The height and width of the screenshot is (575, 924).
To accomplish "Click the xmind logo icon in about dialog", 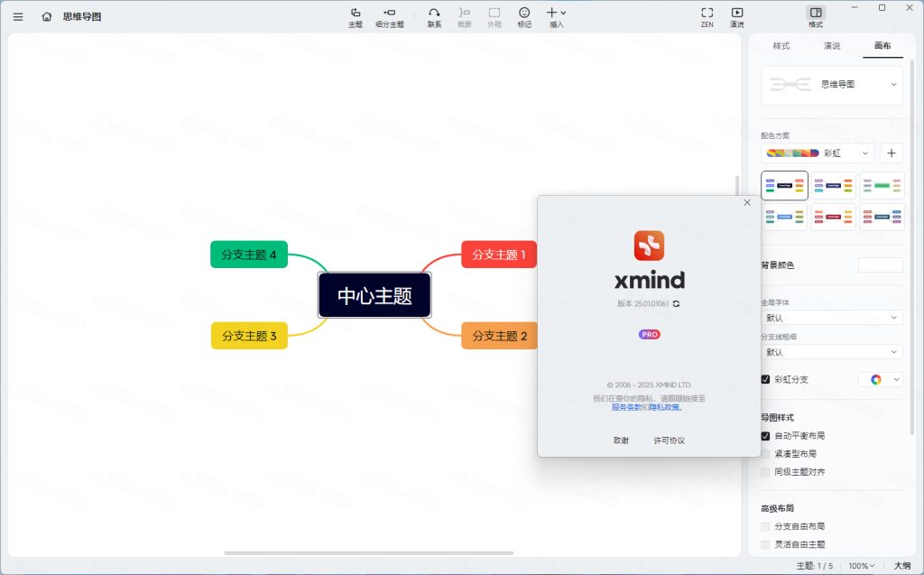I will pyautogui.click(x=650, y=246).
